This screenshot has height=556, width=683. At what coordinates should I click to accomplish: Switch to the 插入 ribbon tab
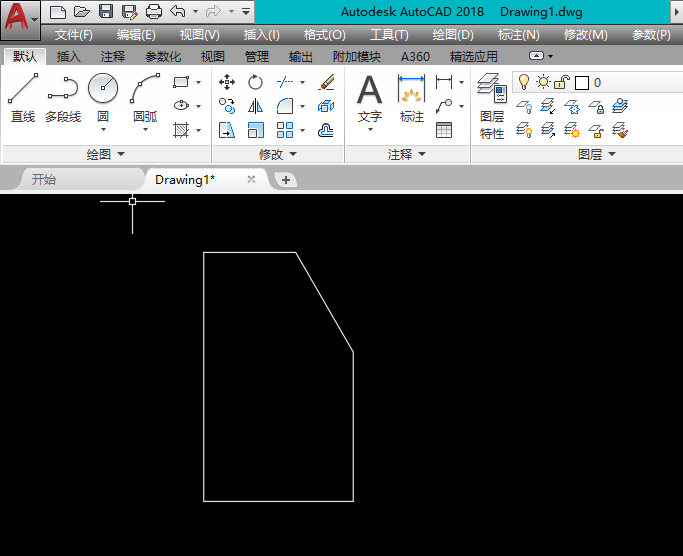coord(69,56)
